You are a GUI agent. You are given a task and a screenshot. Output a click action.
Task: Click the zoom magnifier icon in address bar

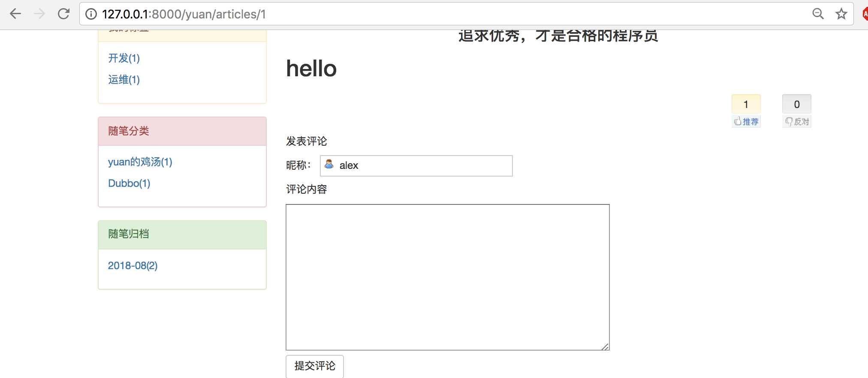[818, 14]
